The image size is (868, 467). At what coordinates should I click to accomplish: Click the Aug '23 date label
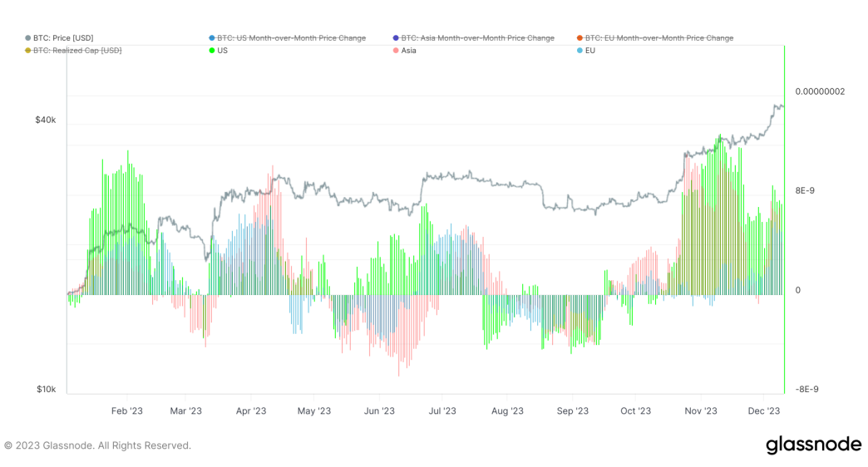coord(507,410)
